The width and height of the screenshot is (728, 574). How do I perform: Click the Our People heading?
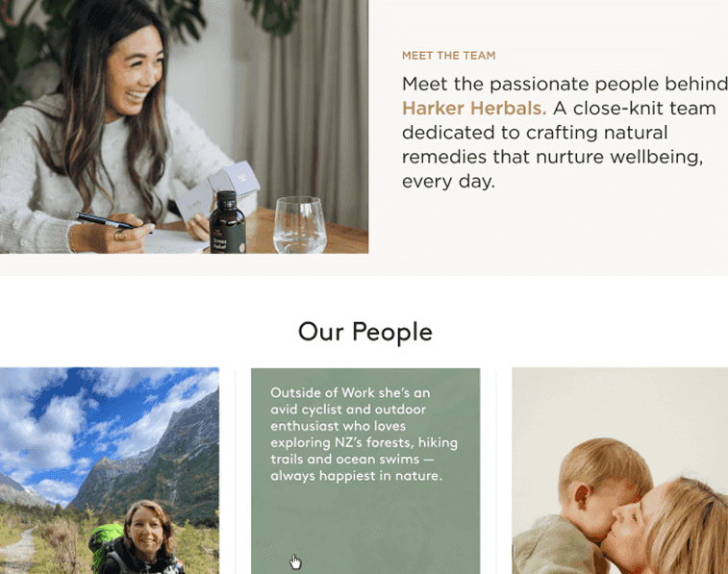tap(364, 333)
